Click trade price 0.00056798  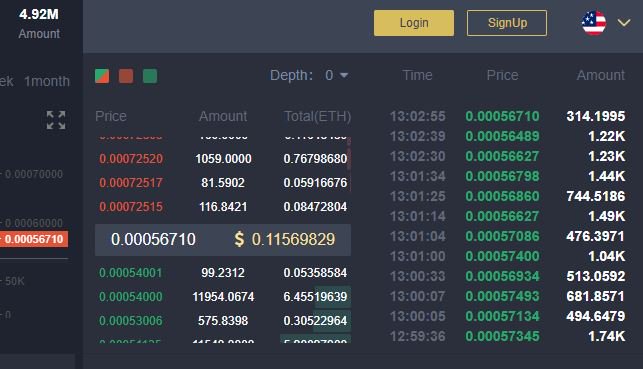pos(502,176)
